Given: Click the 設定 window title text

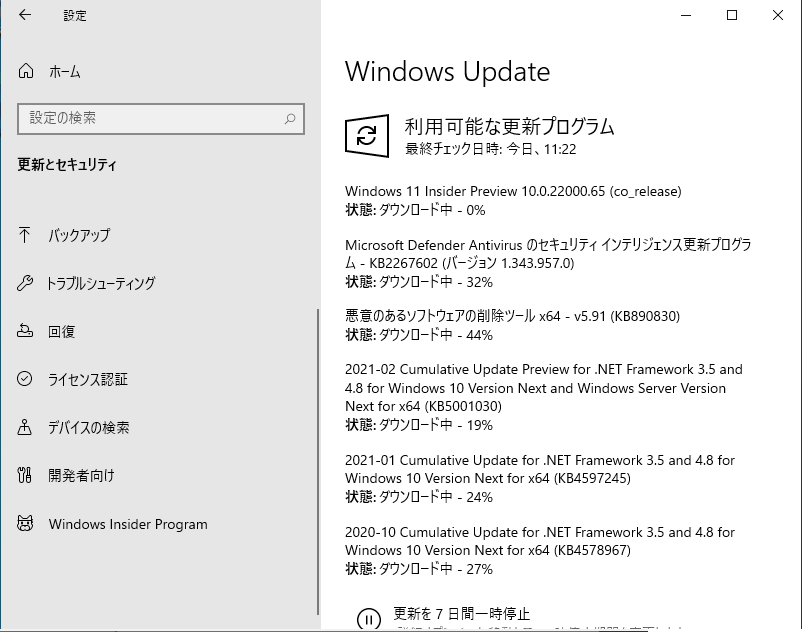Looking at the screenshot, I should 75,16.
